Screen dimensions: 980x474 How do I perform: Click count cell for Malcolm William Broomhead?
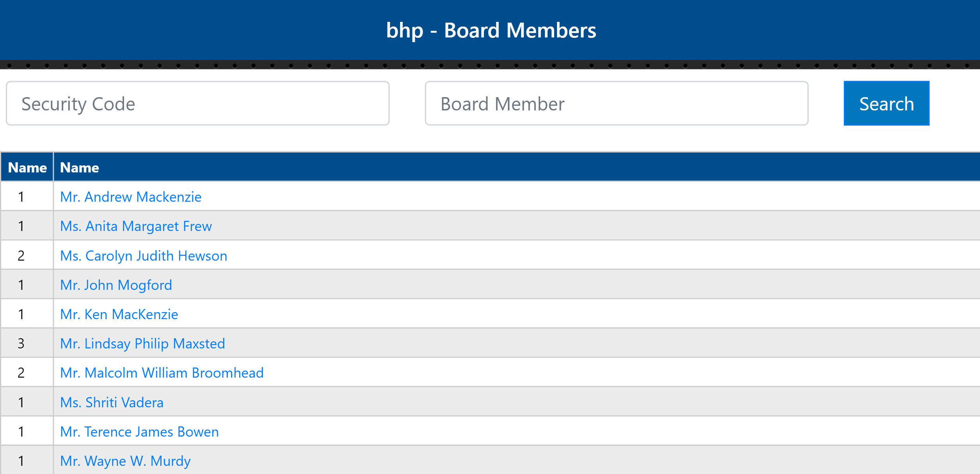[x=21, y=373]
